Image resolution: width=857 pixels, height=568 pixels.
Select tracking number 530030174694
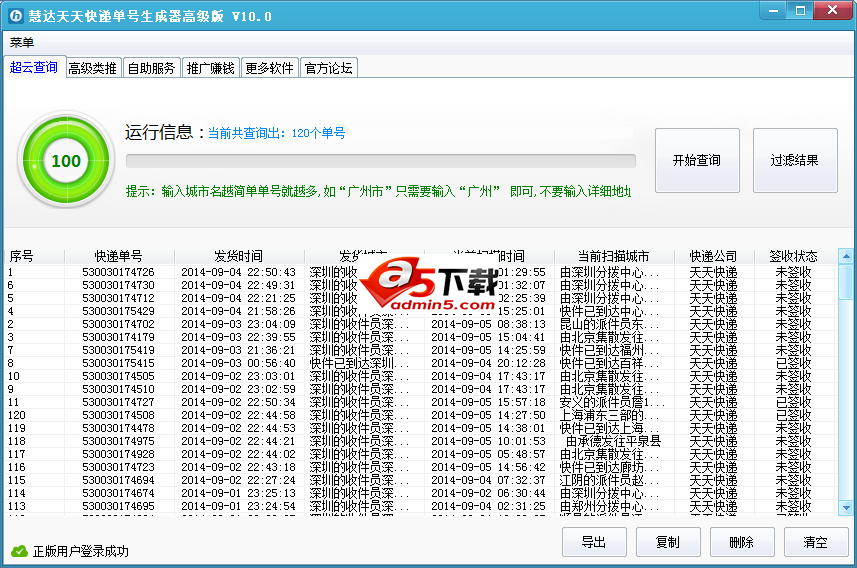[x=119, y=481]
